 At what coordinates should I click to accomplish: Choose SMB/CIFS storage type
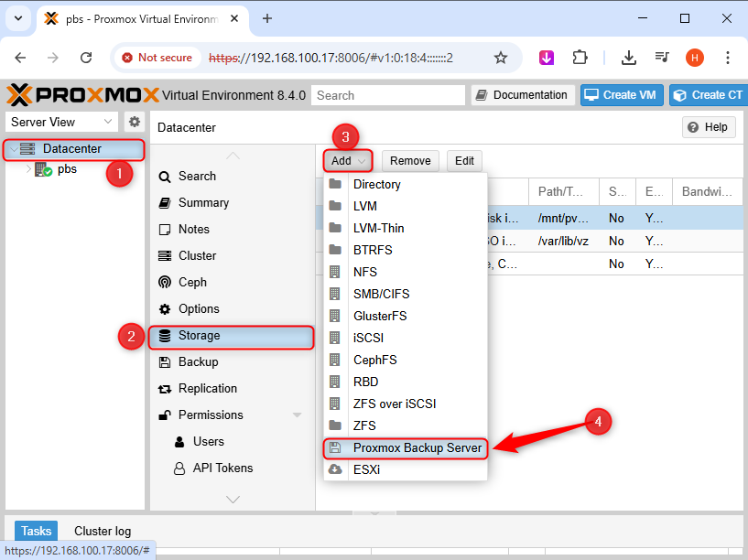coord(406,294)
